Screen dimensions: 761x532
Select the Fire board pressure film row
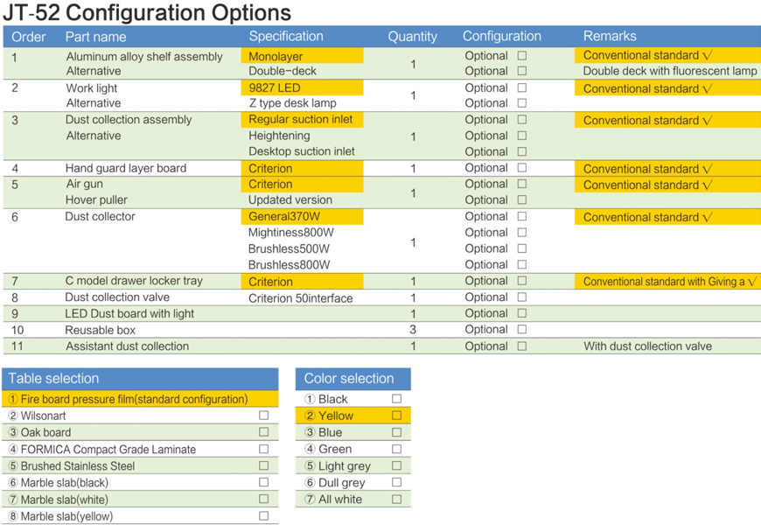(135, 399)
